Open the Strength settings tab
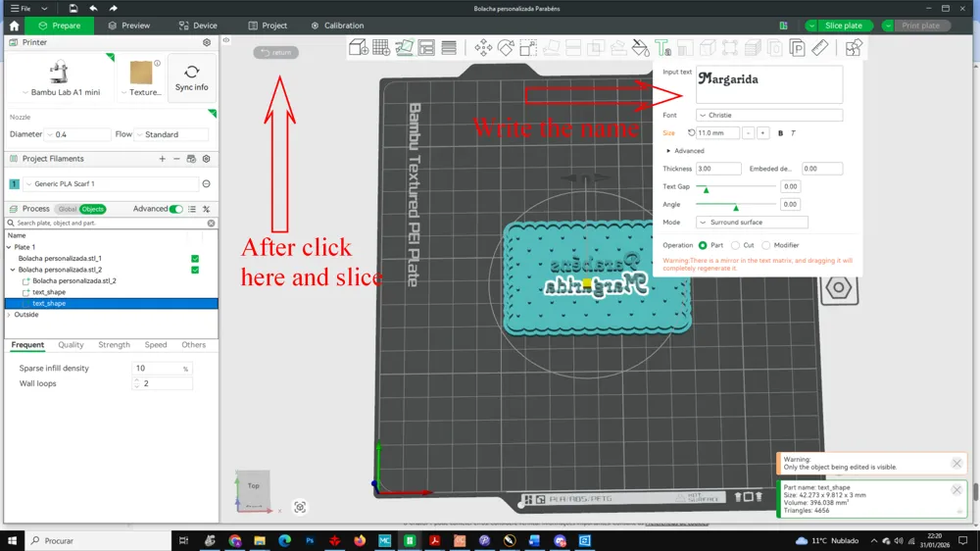Viewport: 980px width, 551px height. pyautogui.click(x=114, y=344)
